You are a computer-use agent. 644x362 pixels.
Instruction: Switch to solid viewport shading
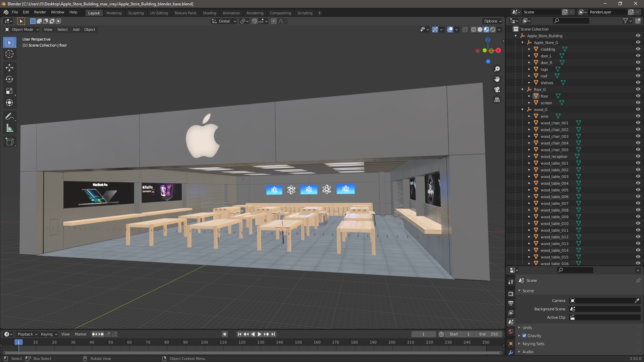click(480, 29)
